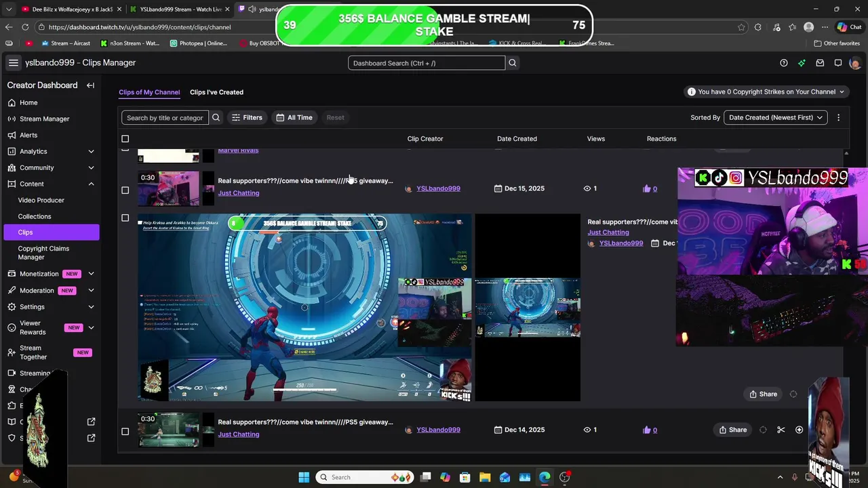
Task: Collapse the Content sidebar section
Action: pos(91,184)
